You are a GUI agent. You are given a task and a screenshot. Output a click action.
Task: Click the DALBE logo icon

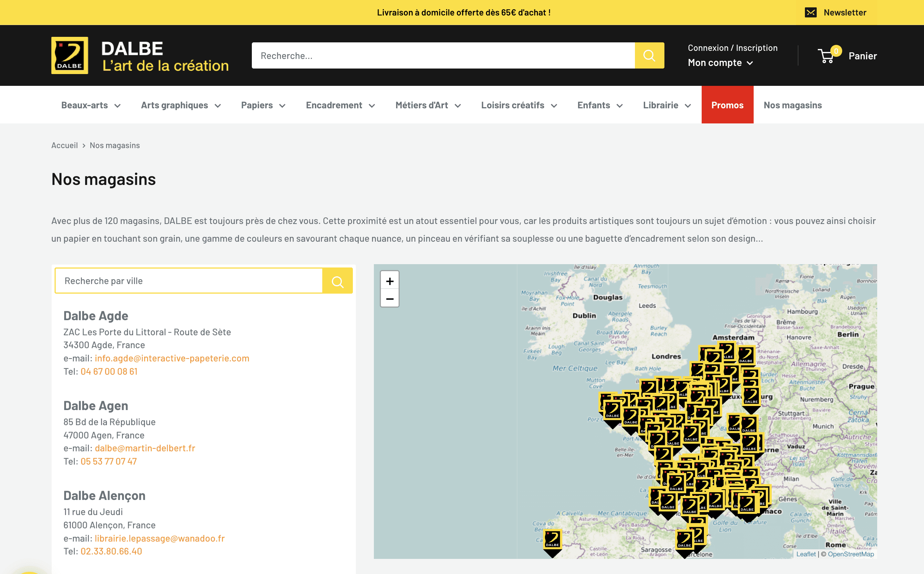(x=70, y=55)
